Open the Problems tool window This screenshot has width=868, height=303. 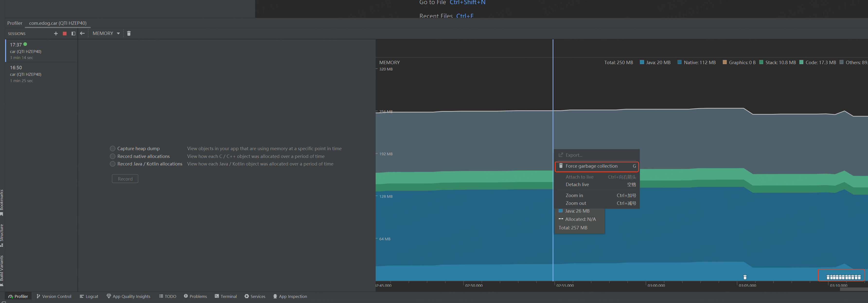coord(195,296)
